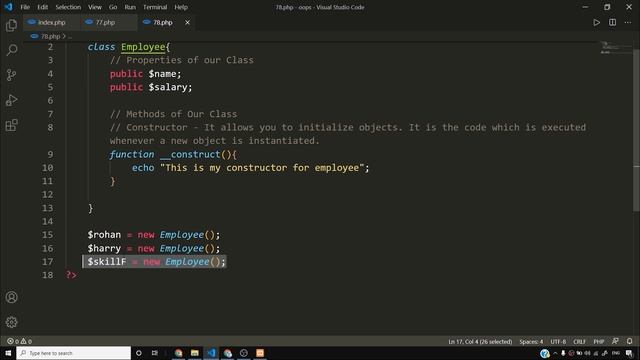Open the Run menu
This screenshot has width=640, height=360.
(x=130, y=7)
